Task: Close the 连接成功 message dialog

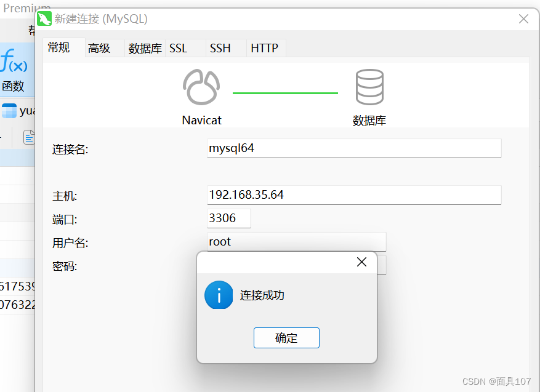Action: click(x=361, y=262)
